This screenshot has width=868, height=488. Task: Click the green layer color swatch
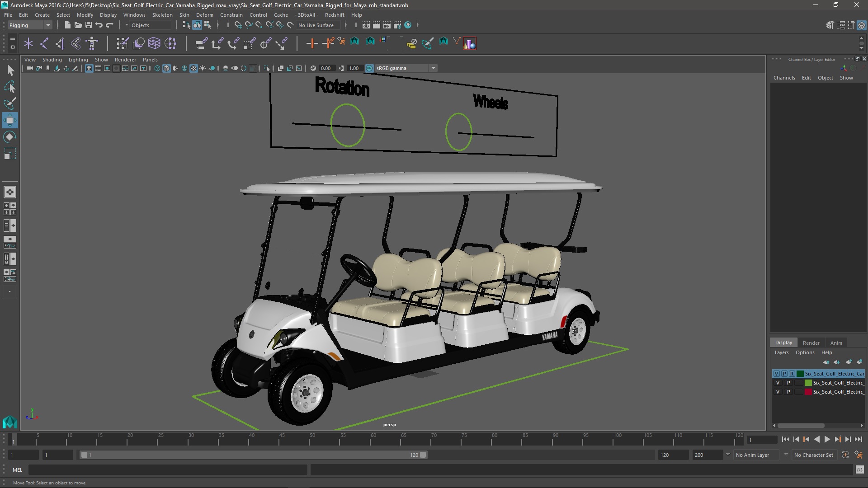click(808, 383)
